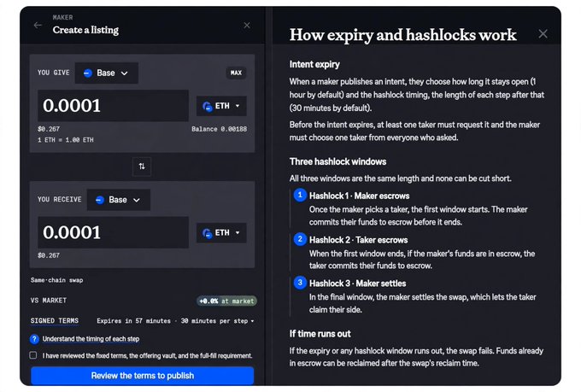Click Review the terms to publish button
This screenshot has height=392, width=581.
pyautogui.click(x=143, y=376)
